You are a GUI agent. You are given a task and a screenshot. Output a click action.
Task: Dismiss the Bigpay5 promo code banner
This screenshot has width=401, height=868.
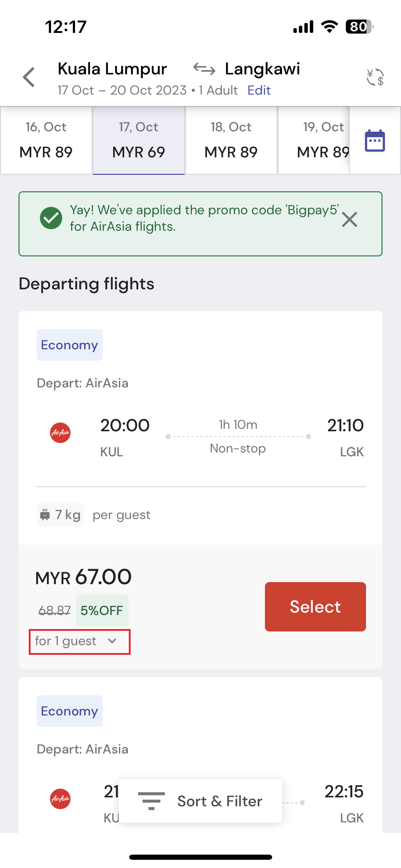coord(350,219)
